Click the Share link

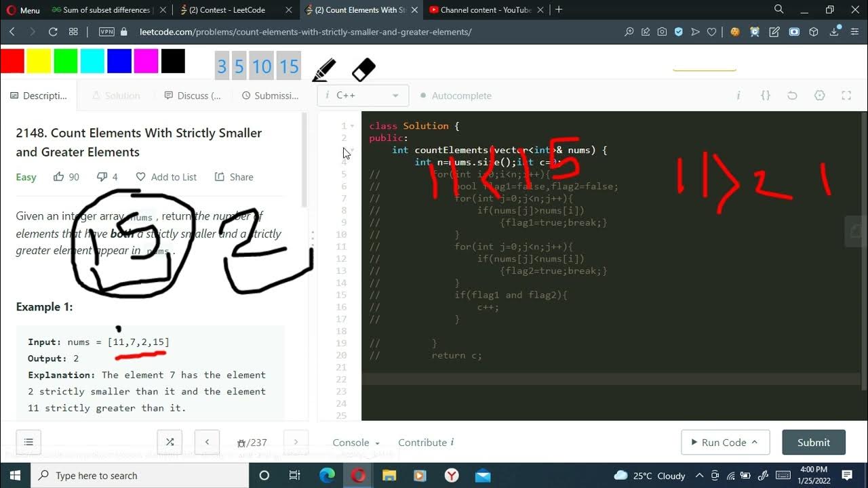coord(234,177)
